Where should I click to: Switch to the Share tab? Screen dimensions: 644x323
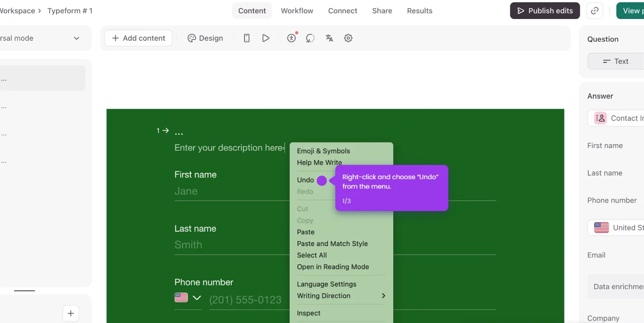point(382,11)
